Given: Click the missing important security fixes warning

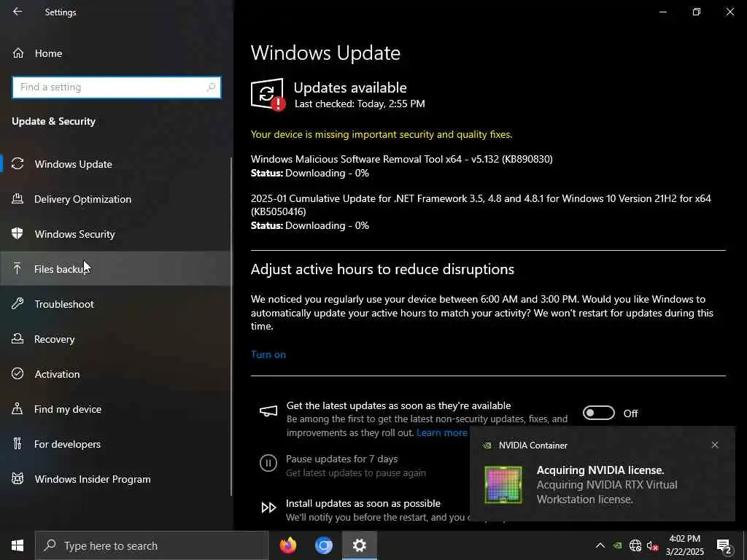Looking at the screenshot, I should [382, 134].
